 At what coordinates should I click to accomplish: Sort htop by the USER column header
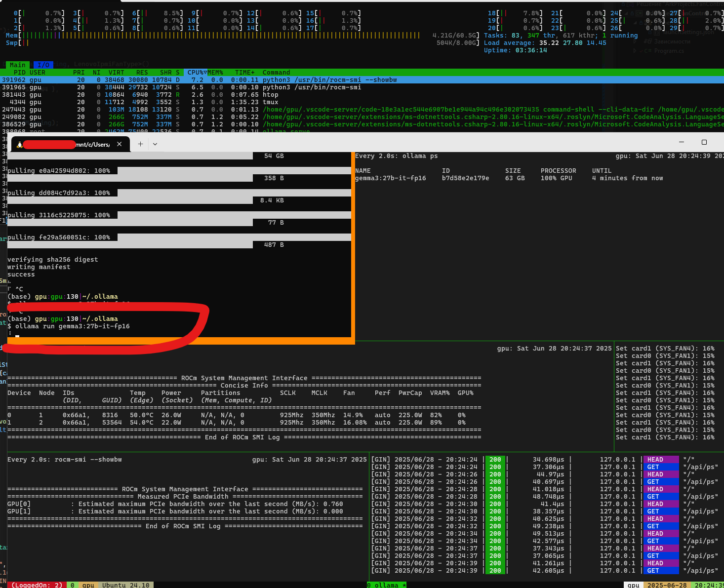pyautogui.click(x=38, y=73)
